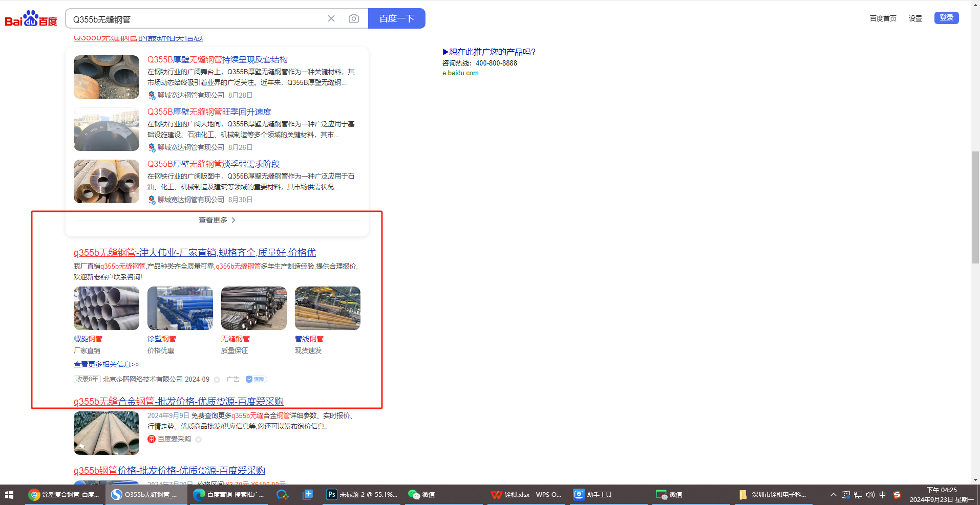Open Q355B厚壁无缝钢管旺季回升速度 article link
980x505 pixels.
pos(209,112)
